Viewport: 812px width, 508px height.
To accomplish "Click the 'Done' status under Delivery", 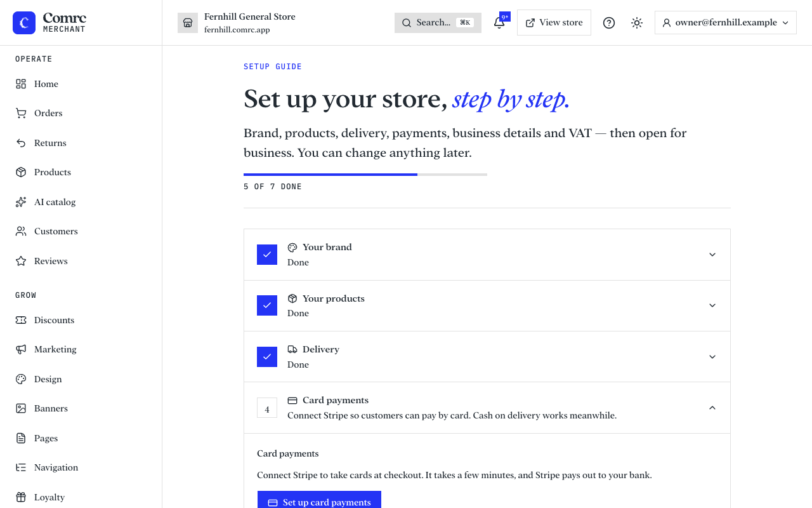I will (x=298, y=364).
